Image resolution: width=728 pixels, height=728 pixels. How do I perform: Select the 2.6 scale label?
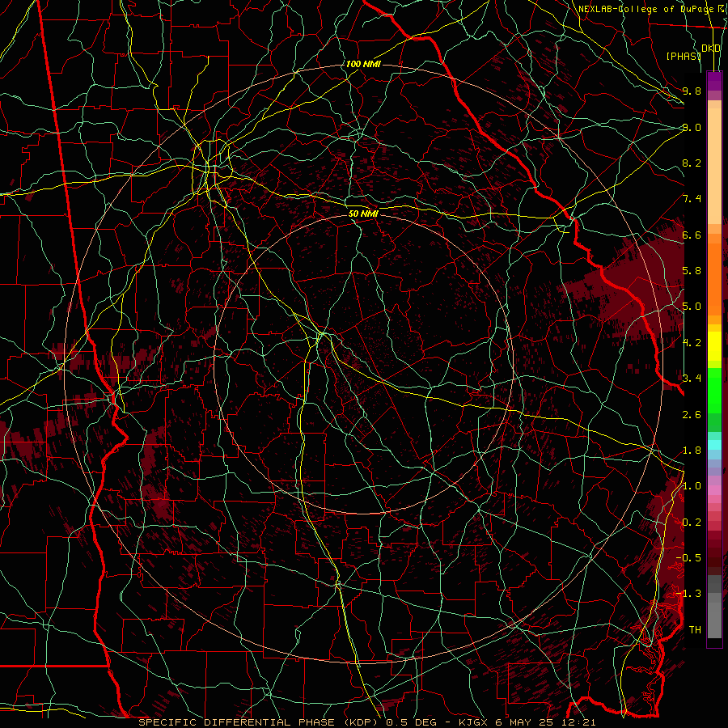[x=692, y=415]
